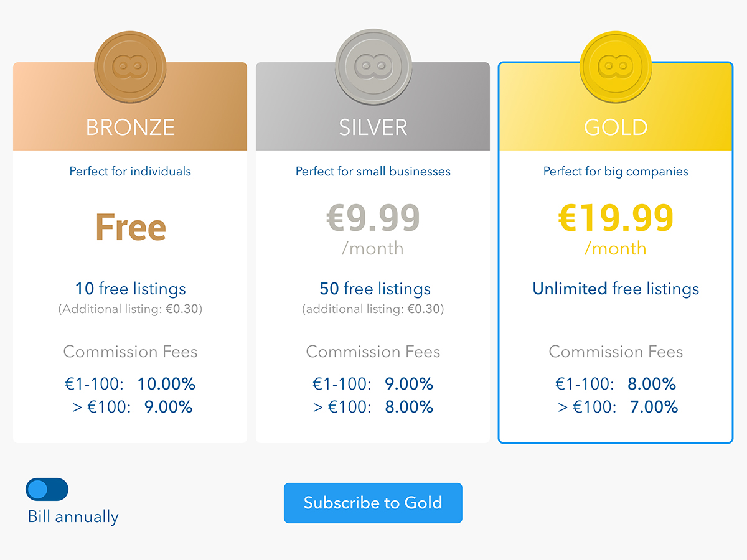Click the Free price on Bronze card
The image size is (747, 560).
[x=131, y=228]
